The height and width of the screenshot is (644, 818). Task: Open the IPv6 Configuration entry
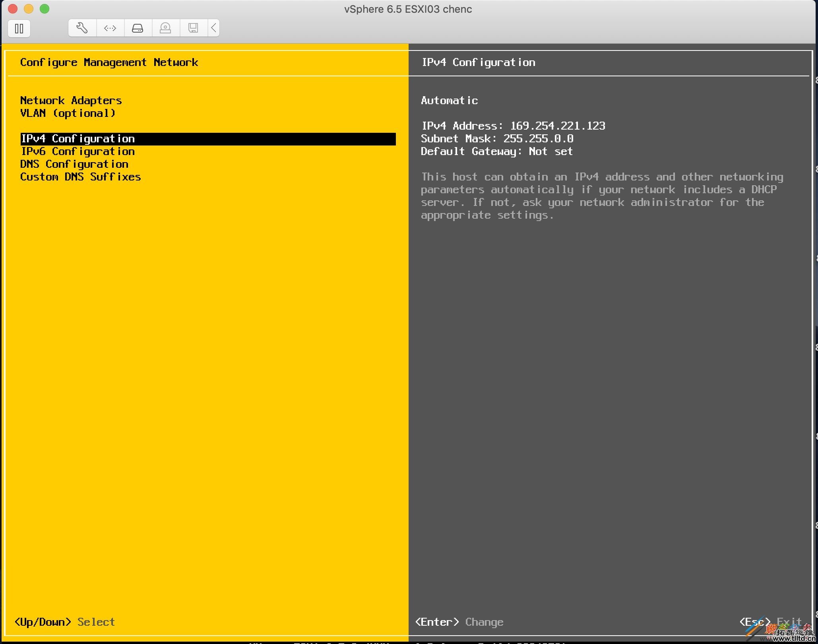(78, 151)
